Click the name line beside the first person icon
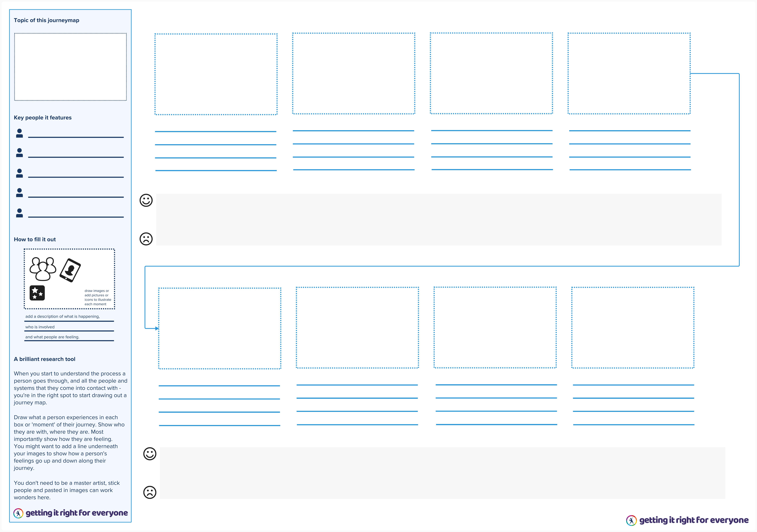 tap(76, 137)
